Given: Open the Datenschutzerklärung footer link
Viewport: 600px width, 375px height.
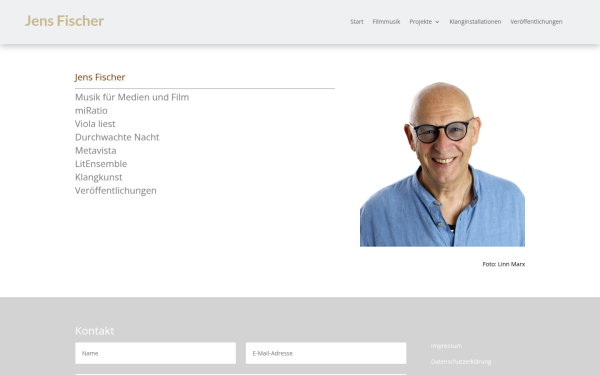Looking at the screenshot, I should (461, 362).
